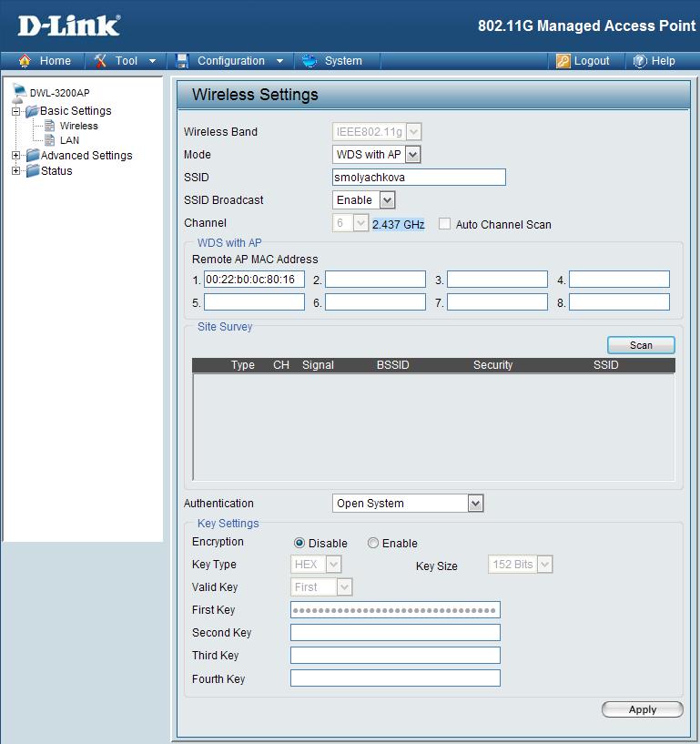Click the System globe icon
This screenshot has height=744, width=700.
coord(309,61)
